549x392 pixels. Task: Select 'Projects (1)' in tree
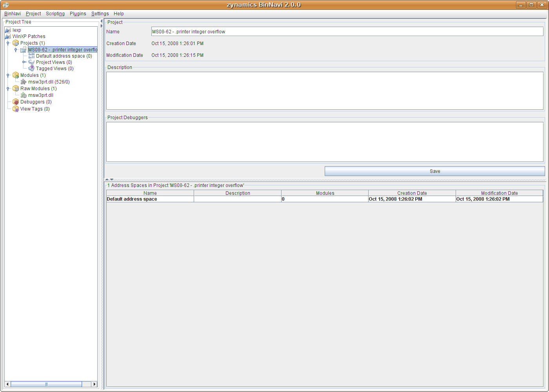click(x=33, y=43)
